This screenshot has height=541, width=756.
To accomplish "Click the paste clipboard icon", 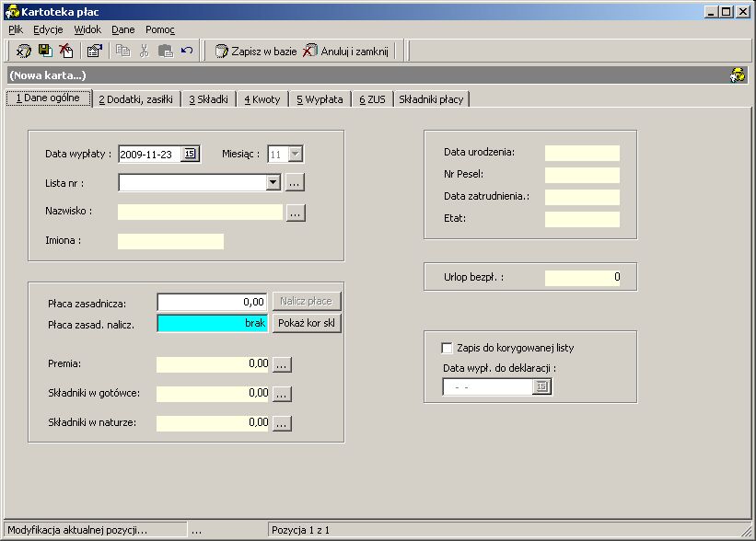I will click(166, 51).
